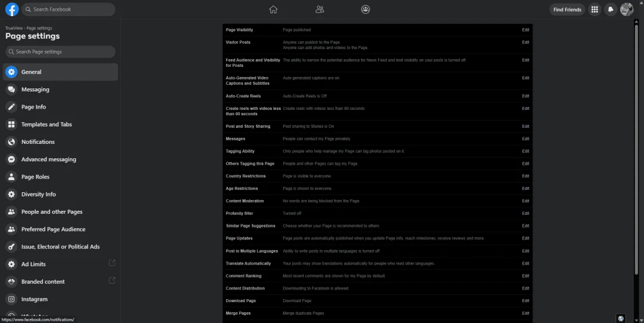The height and width of the screenshot is (323, 644).
Task: Edit the Translate Automatically setting
Action: (x=525, y=263)
